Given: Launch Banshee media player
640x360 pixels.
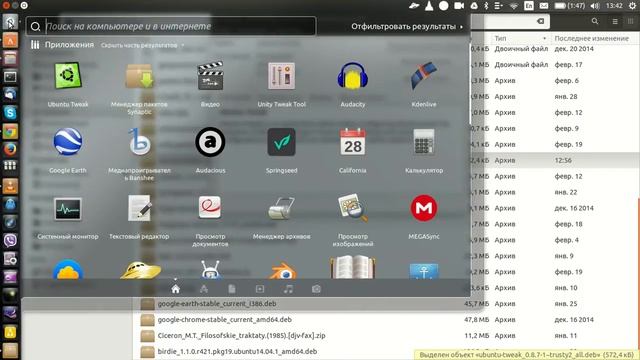Looking at the screenshot, I should point(139,142).
